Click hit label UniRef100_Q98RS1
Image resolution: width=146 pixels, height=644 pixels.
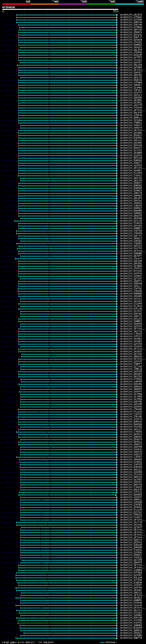(x=131, y=630)
